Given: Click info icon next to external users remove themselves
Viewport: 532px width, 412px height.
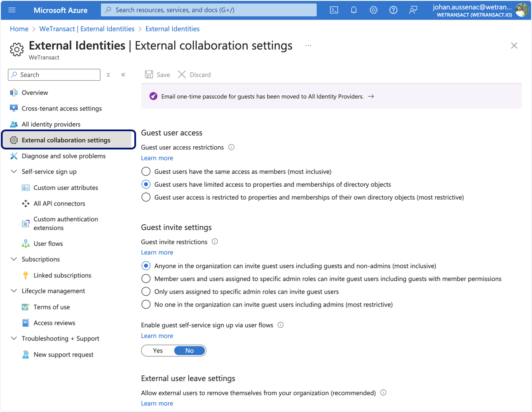Looking at the screenshot, I should click(383, 393).
